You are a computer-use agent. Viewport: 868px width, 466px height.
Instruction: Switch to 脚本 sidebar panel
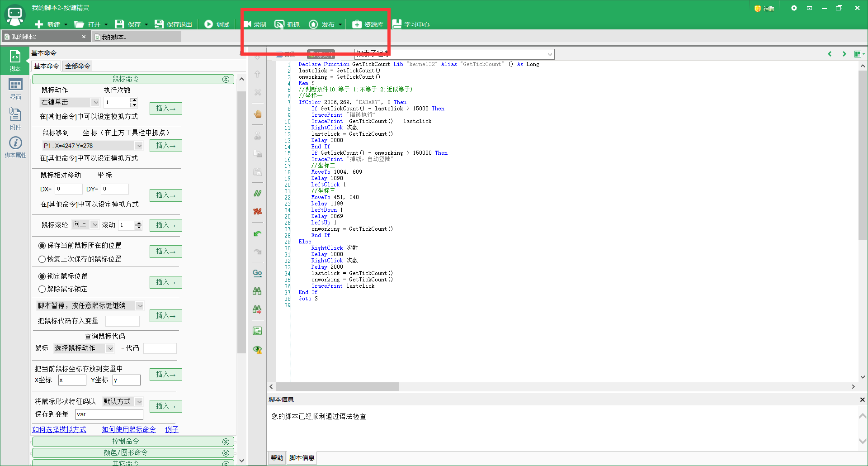pyautogui.click(x=15, y=61)
